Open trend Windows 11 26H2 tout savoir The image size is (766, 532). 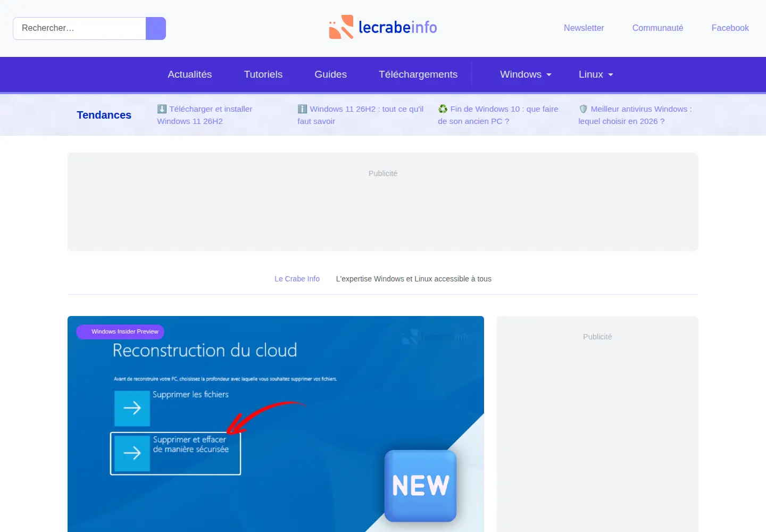[x=361, y=115]
